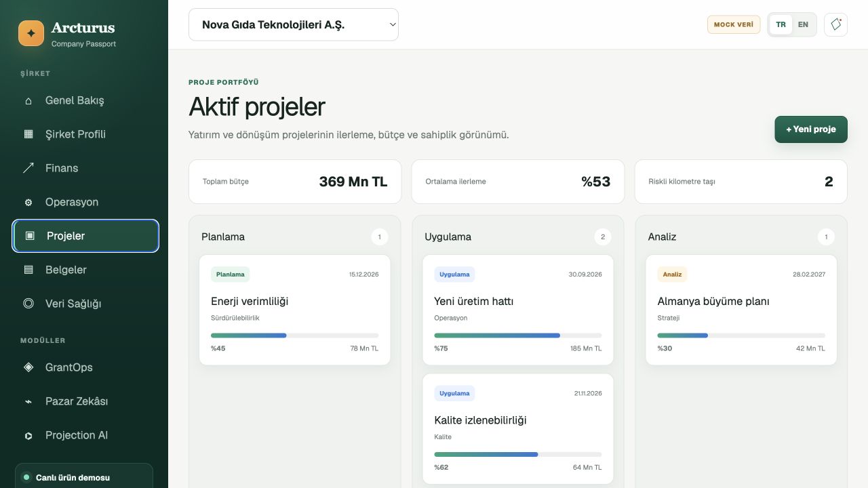
Task: Open the Projection AI icon
Action: coord(28,435)
